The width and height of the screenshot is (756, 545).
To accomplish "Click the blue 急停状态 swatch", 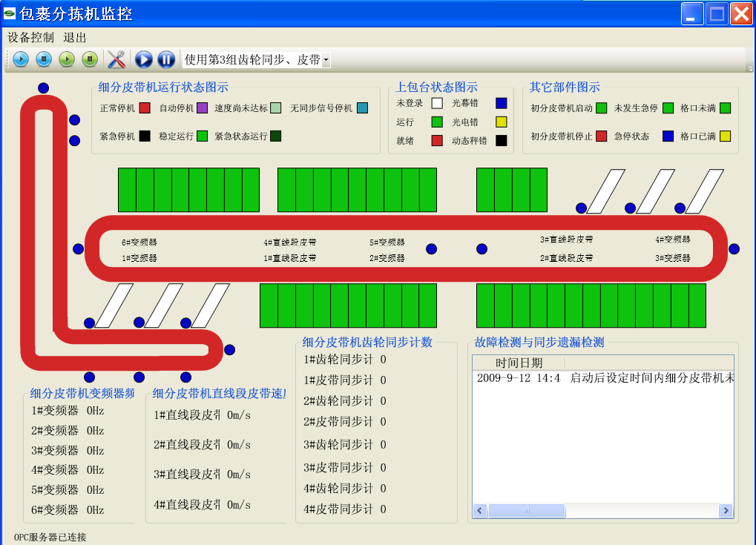I will point(668,136).
